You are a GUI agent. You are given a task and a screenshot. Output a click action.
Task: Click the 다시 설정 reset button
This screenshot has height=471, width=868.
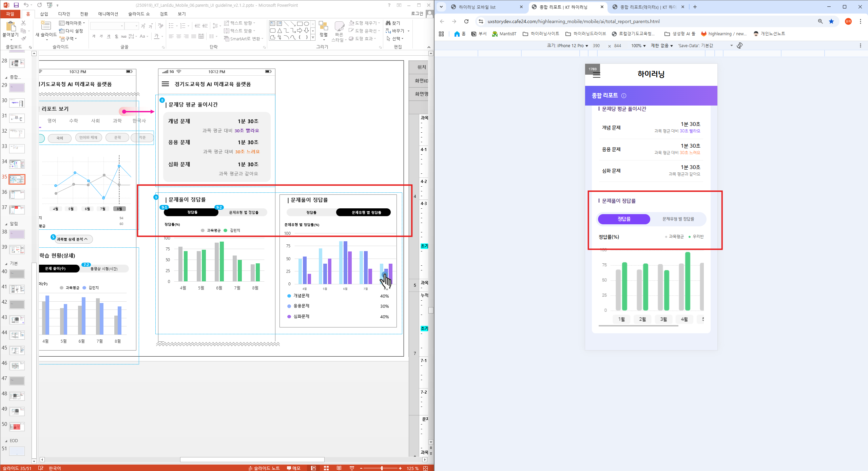point(71,31)
